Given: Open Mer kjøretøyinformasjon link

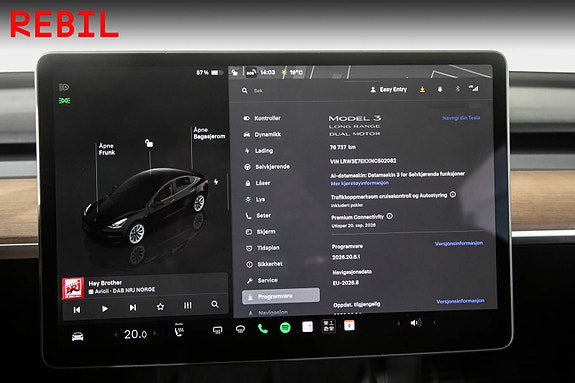Looking at the screenshot, I should coord(359,183).
